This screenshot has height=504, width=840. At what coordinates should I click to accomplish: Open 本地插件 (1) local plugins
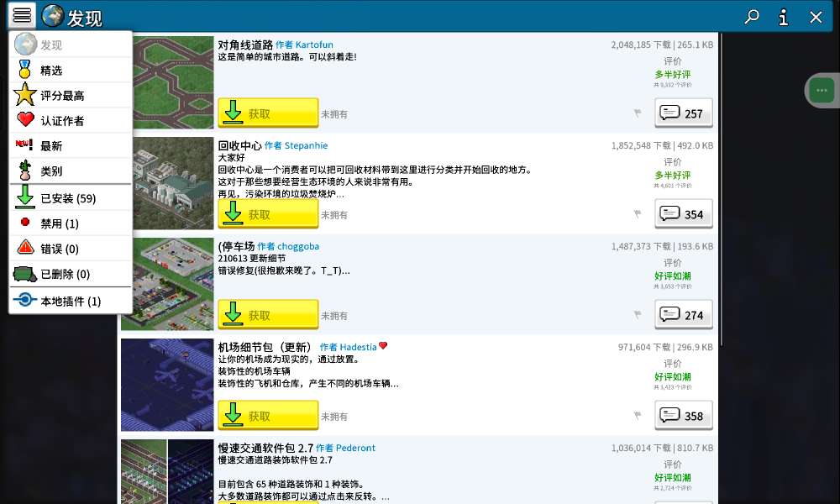pos(71,301)
